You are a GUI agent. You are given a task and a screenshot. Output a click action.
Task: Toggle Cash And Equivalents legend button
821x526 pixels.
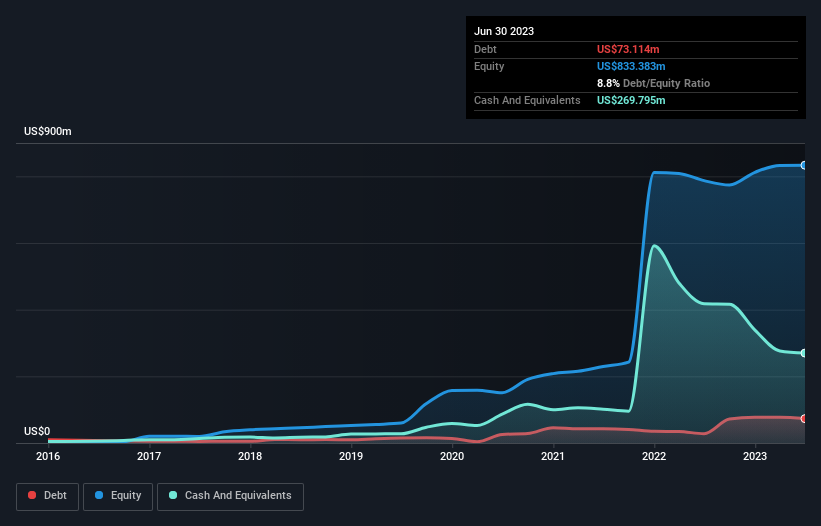[230, 496]
